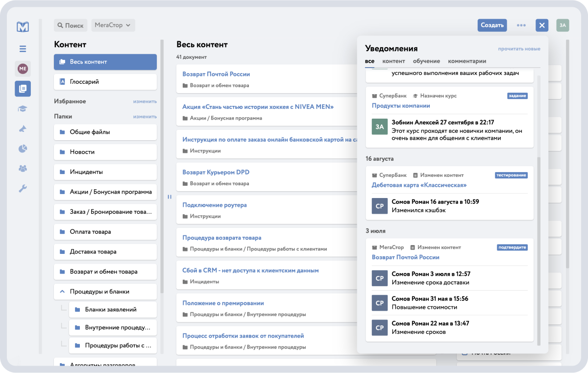Image resolution: width=588 pixels, height=373 pixels.
Task: Click the ME profile avatar in sidebar
Action: [23, 69]
